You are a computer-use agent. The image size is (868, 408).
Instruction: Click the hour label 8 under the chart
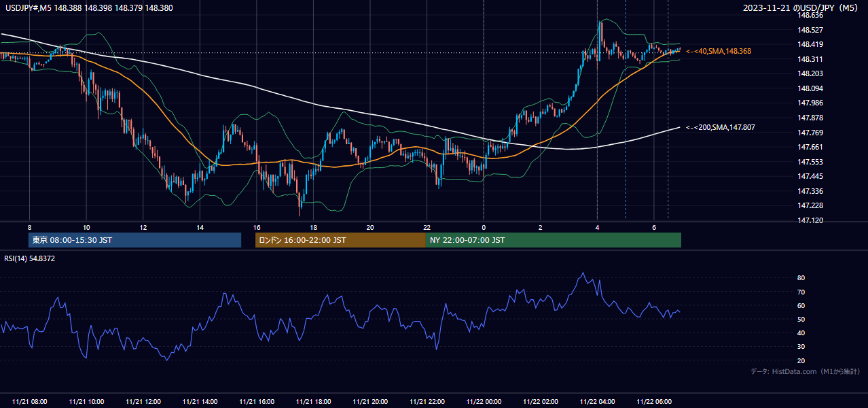pyautogui.click(x=29, y=227)
